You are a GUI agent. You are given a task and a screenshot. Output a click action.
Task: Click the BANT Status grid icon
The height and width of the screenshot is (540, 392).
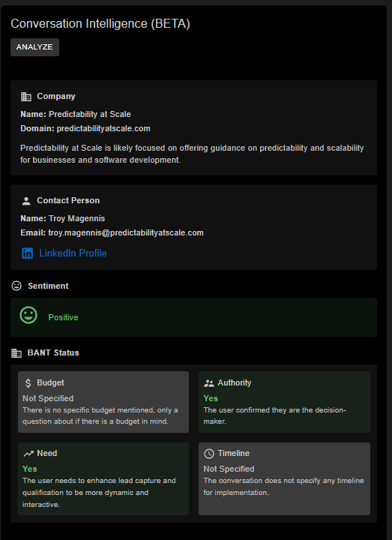16,353
